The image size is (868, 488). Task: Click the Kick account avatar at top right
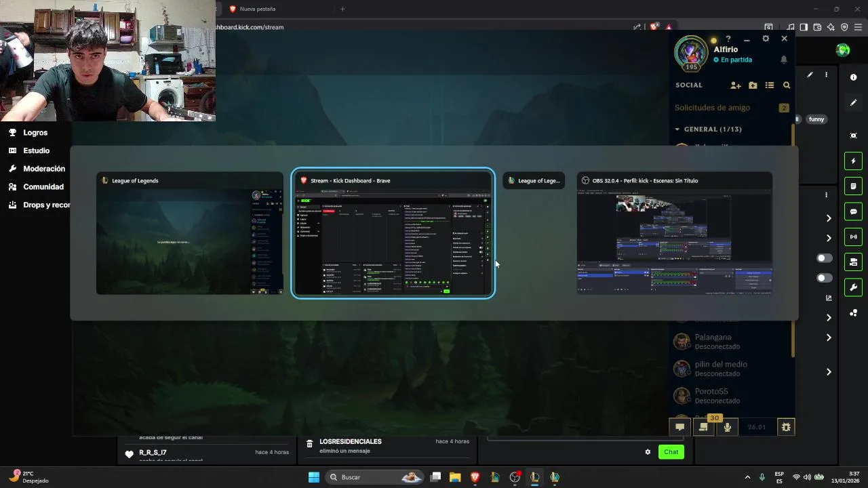[x=843, y=50]
